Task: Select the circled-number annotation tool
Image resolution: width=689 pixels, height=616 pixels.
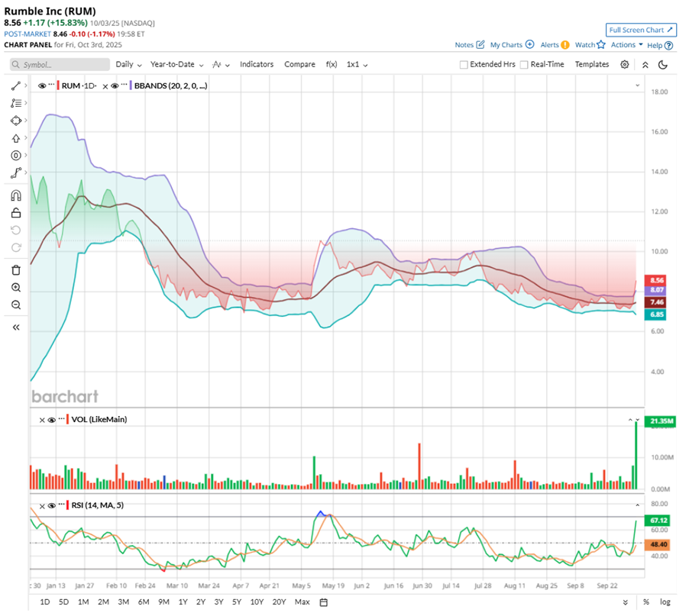Action: 16,156
